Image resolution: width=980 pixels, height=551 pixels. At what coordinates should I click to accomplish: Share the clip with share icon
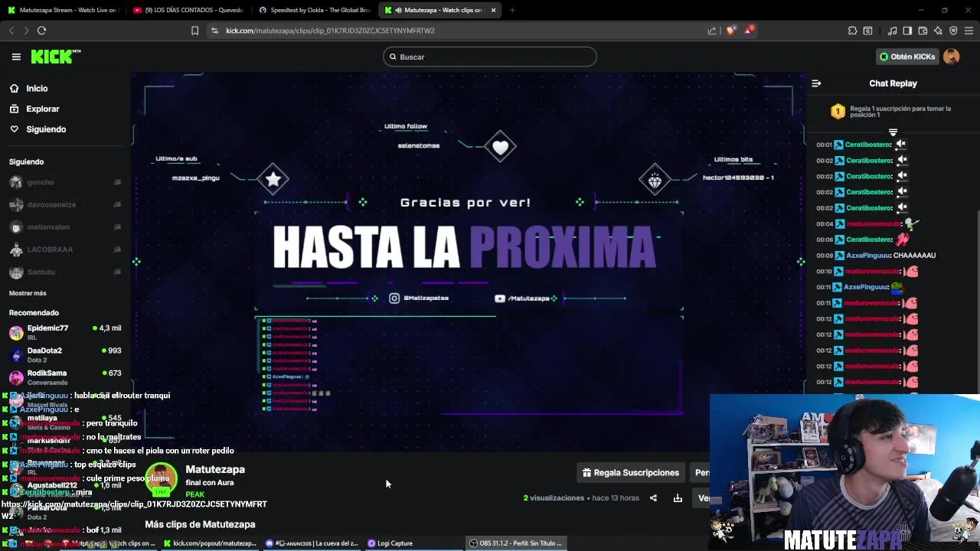(653, 498)
